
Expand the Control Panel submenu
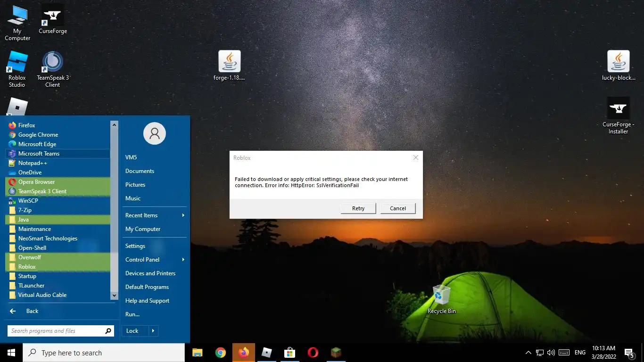[154, 260]
